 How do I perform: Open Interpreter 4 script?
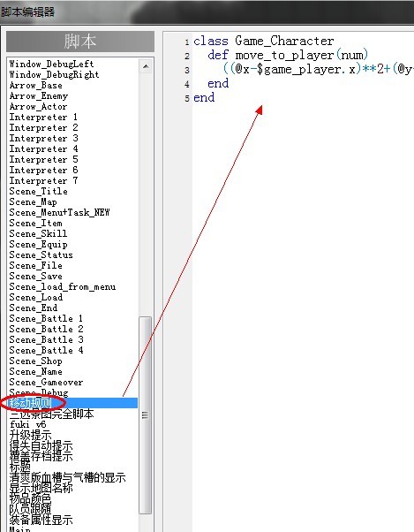44,148
